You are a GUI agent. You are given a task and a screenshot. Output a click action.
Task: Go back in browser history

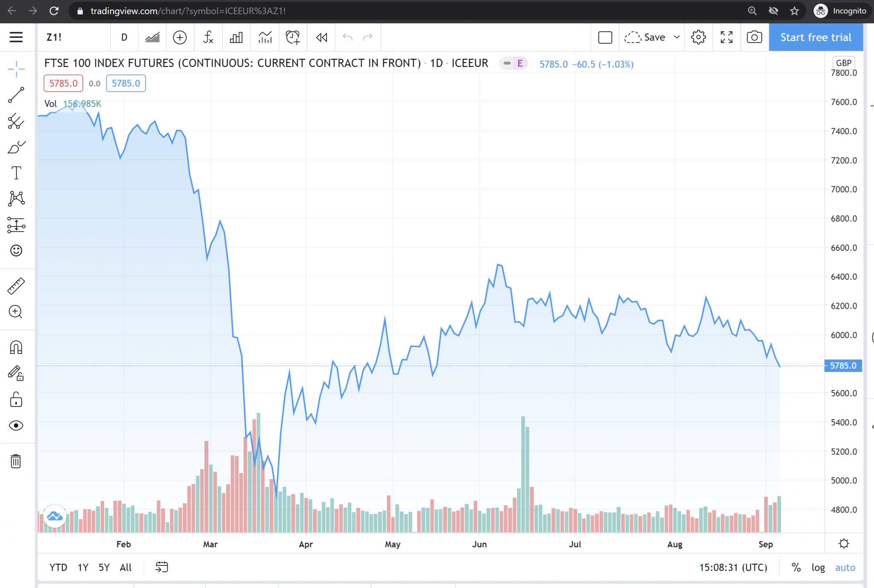(12, 11)
